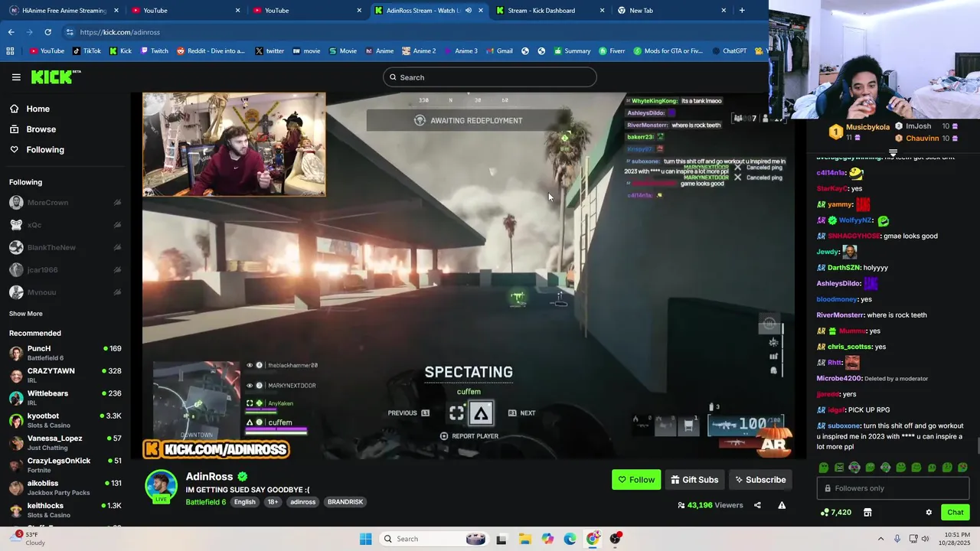Report stream with warning triangle icon

coord(782,505)
